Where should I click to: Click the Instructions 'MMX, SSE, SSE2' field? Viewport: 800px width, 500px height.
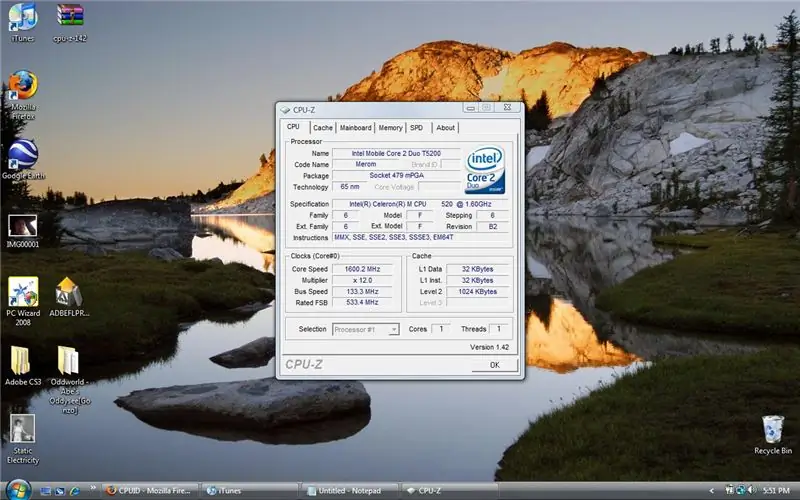420,238
